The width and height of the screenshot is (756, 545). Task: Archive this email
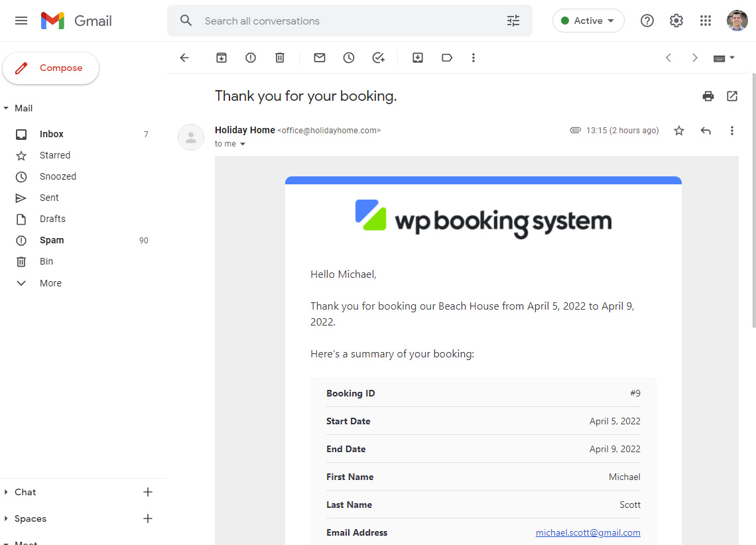(221, 58)
